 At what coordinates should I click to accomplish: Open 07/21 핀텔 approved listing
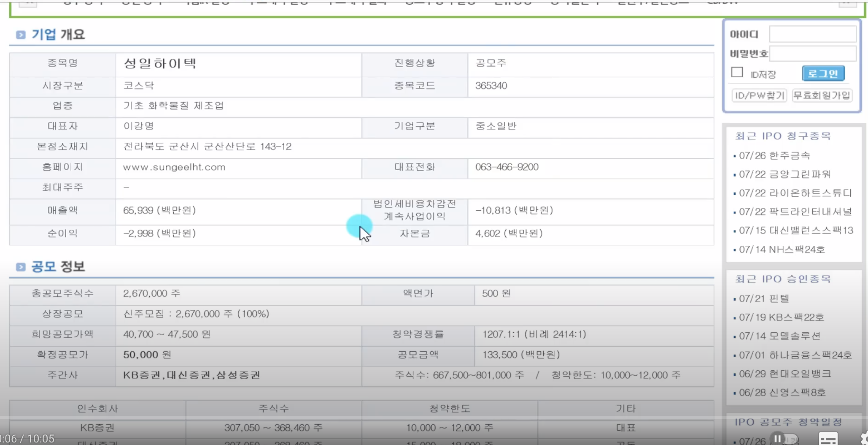(764, 298)
